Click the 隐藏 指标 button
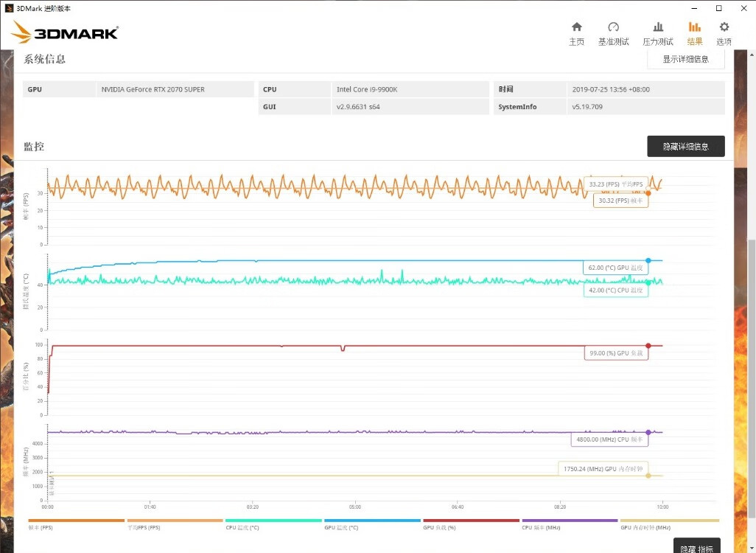The height and width of the screenshot is (553, 756). click(x=697, y=547)
